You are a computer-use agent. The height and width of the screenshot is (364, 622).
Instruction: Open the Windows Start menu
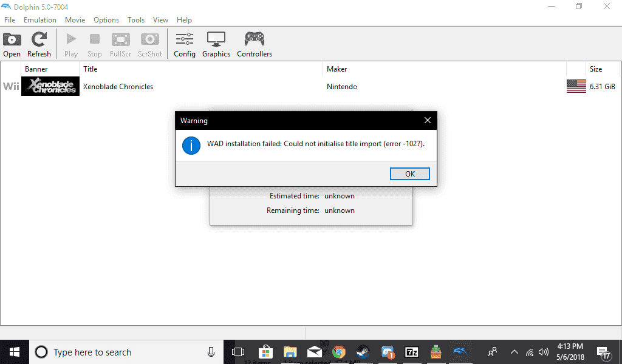(x=15, y=352)
